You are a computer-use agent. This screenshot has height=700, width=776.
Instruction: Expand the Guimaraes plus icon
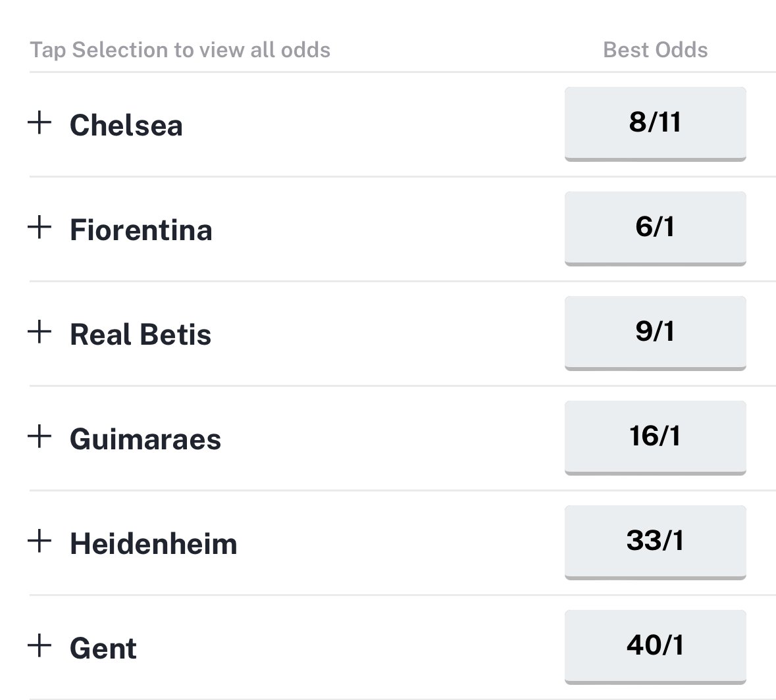39,436
